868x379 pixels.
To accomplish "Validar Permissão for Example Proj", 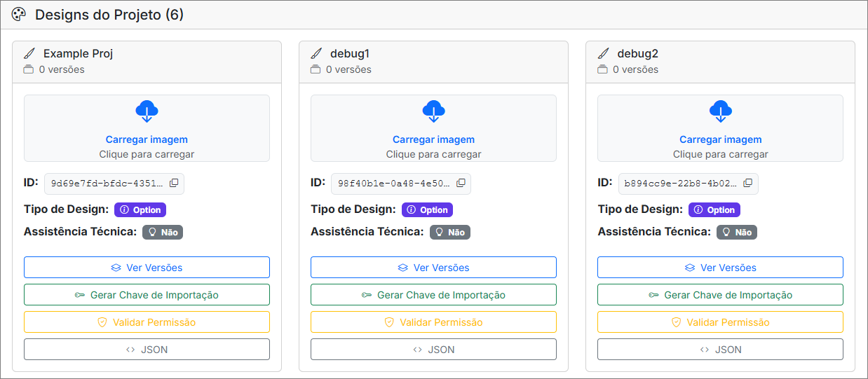I will [x=147, y=322].
